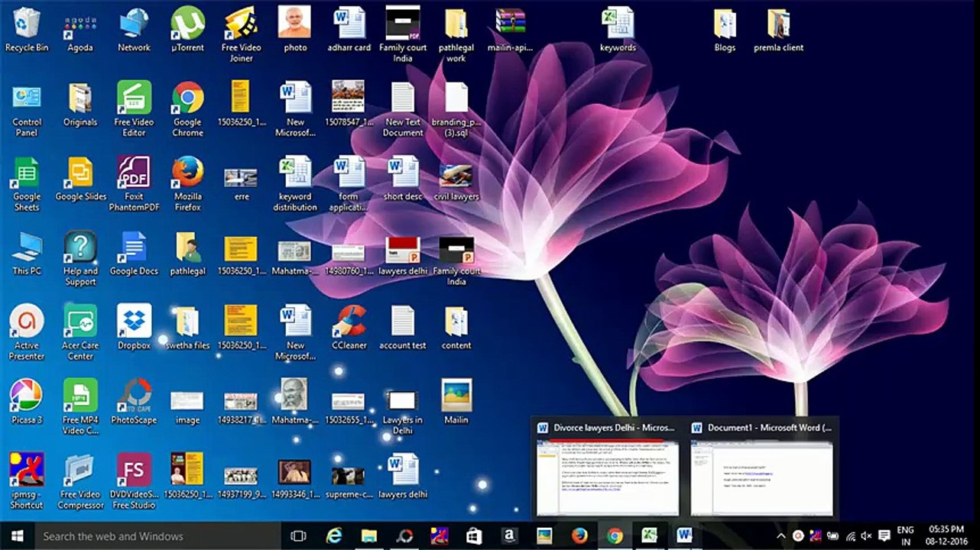Open the Store from the taskbar
The width and height of the screenshot is (980, 550).
474,535
